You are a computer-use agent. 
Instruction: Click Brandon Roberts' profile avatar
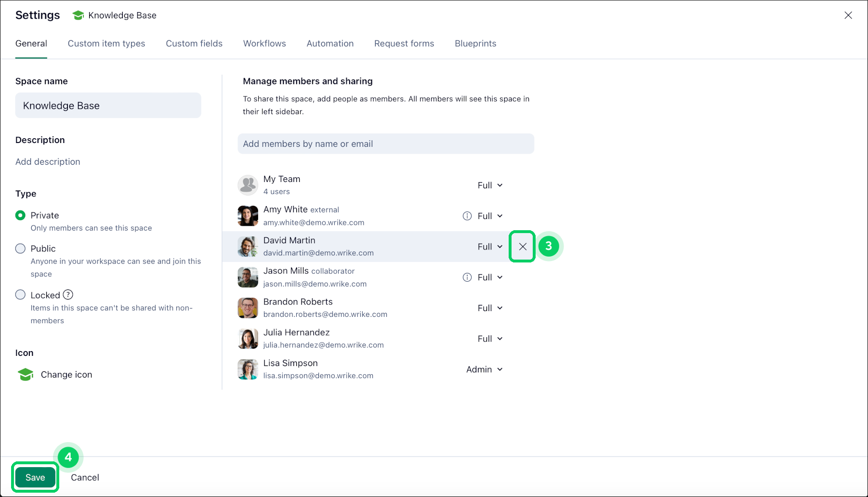pyautogui.click(x=248, y=308)
